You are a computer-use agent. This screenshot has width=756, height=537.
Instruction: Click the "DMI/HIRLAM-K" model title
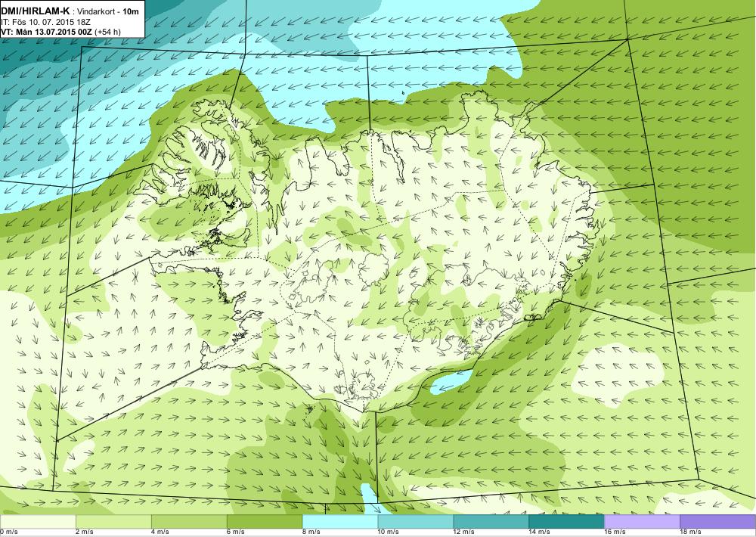35,11
